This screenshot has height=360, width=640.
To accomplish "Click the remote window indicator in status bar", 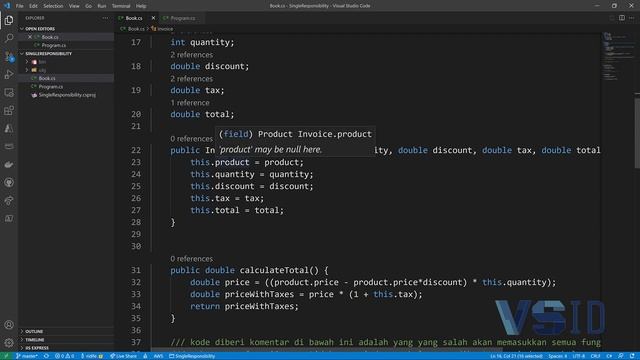I will pyautogui.click(x=6, y=356).
